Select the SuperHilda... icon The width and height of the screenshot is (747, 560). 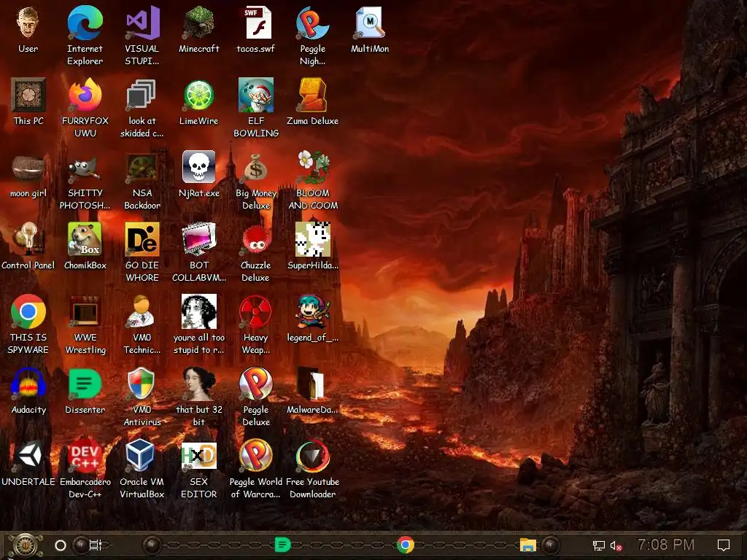pos(313,239)
